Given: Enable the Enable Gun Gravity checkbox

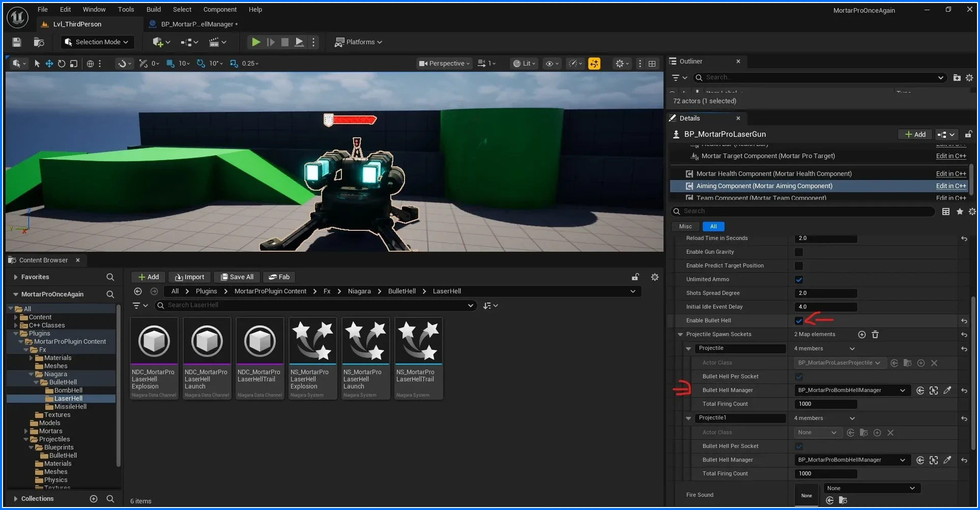Looking at the screenshot, I should coord(799,252).
